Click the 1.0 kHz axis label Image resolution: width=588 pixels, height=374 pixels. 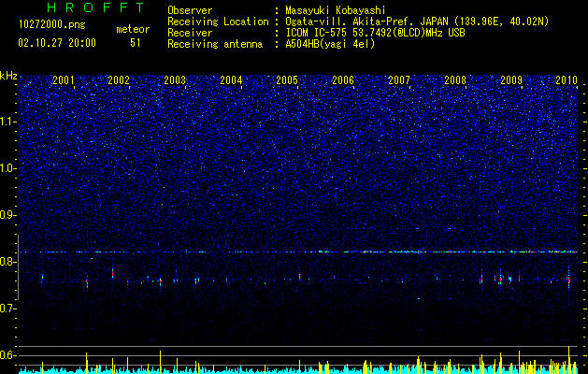click(x=8, y=168)
